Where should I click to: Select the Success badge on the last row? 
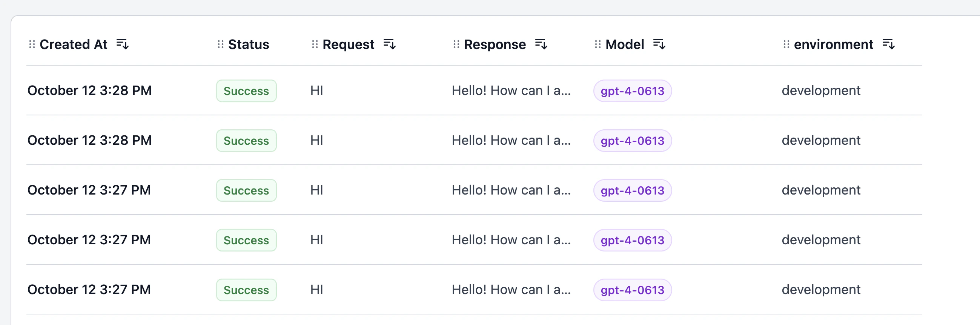tap(246, 290)
